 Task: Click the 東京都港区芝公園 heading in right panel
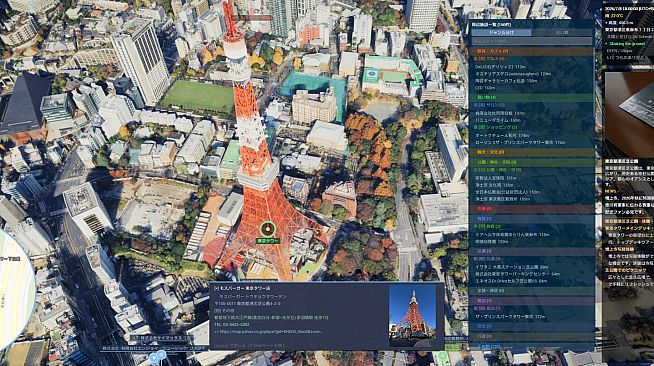click(x=621, y=161)
